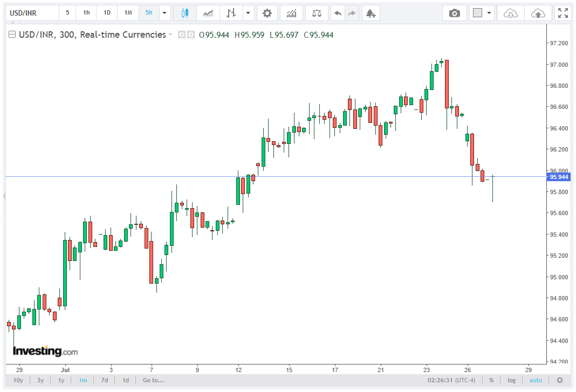Open compare symbols scale icon
This screenshot has width=576, height=392.
317,13
